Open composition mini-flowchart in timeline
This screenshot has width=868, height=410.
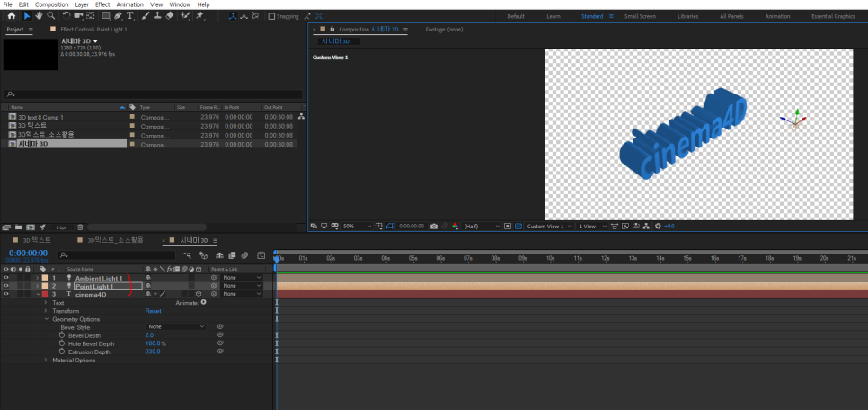(188, 255)
